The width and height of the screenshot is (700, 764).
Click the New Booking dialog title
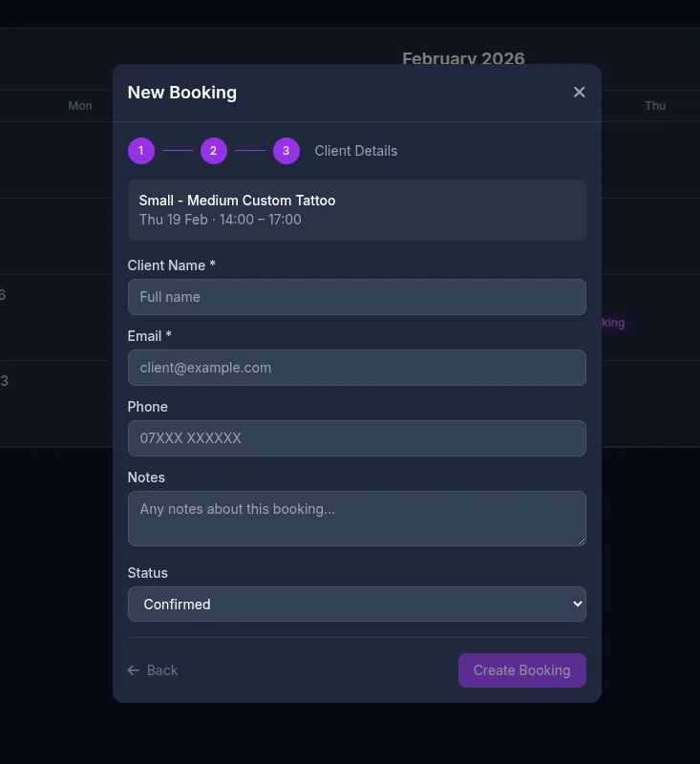tap(182, 93)
